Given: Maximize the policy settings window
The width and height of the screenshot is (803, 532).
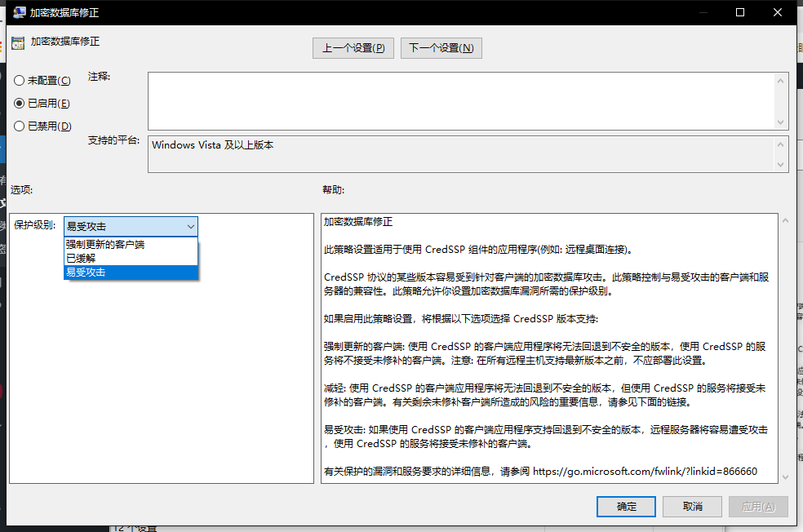Looking at the screenshot, I should click(740, 12).
